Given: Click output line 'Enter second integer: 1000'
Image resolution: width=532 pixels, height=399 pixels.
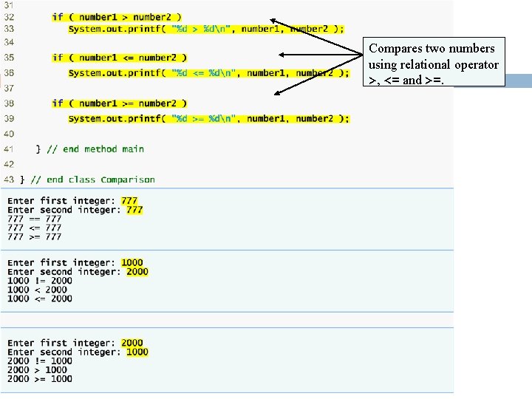Looking at the screenshot, I should (x=78, y=352).
